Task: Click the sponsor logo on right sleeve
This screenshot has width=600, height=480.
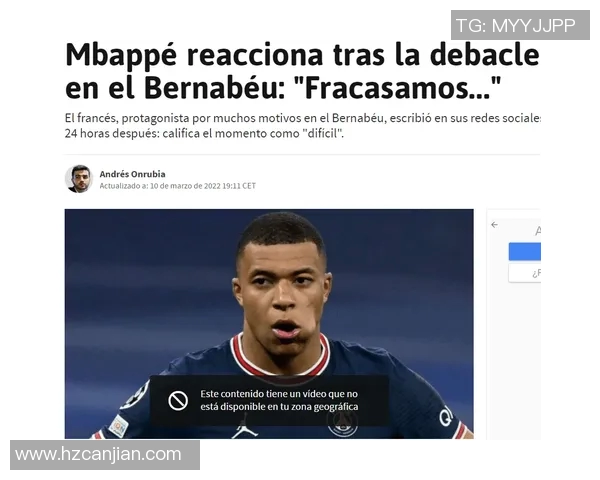Action: coord(446,416)
